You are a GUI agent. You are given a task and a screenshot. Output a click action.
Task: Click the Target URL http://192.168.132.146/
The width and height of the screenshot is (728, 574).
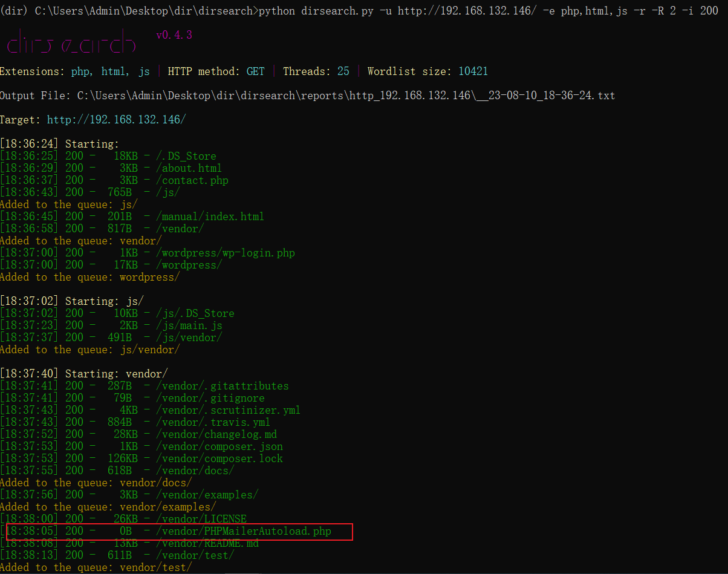point(116,120)
